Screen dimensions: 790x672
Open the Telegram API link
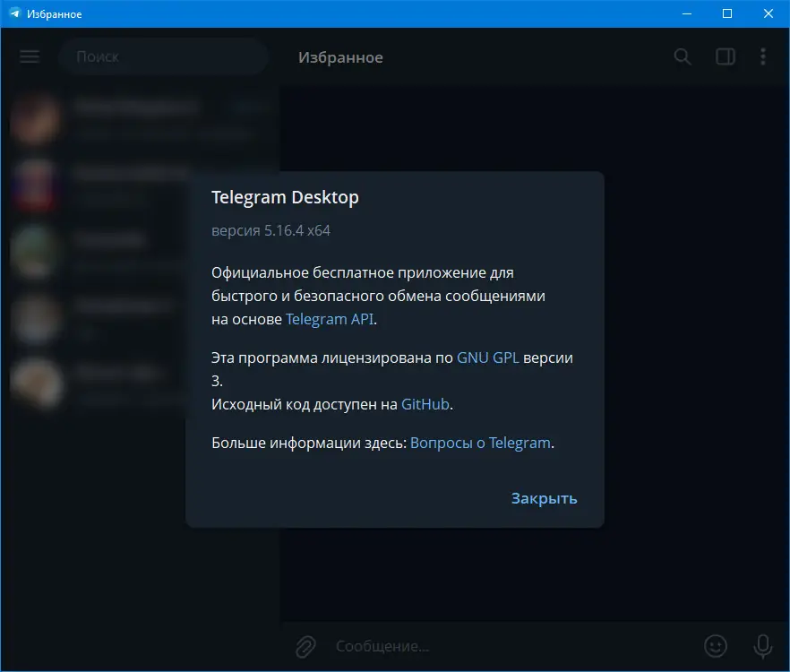click(x=330, y=319)
